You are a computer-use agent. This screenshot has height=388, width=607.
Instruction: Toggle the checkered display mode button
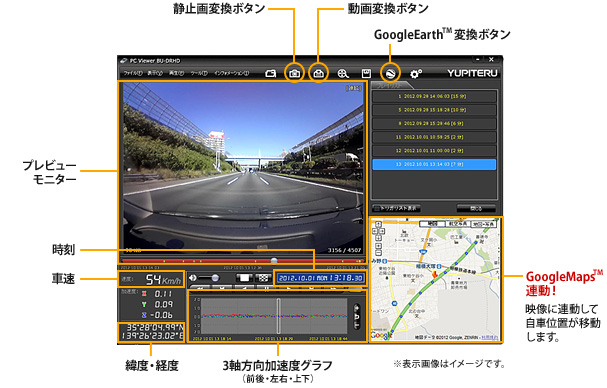(x=263, y=278)
